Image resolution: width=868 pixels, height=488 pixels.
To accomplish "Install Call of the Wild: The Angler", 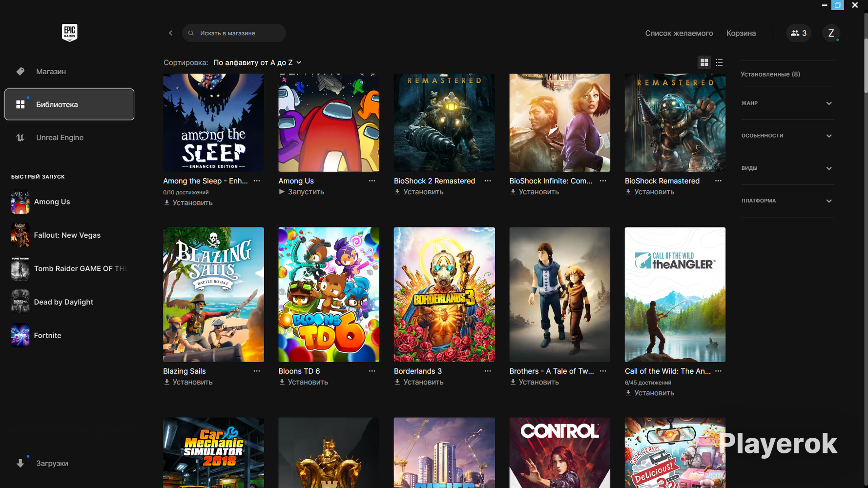I will click(650, 393).
